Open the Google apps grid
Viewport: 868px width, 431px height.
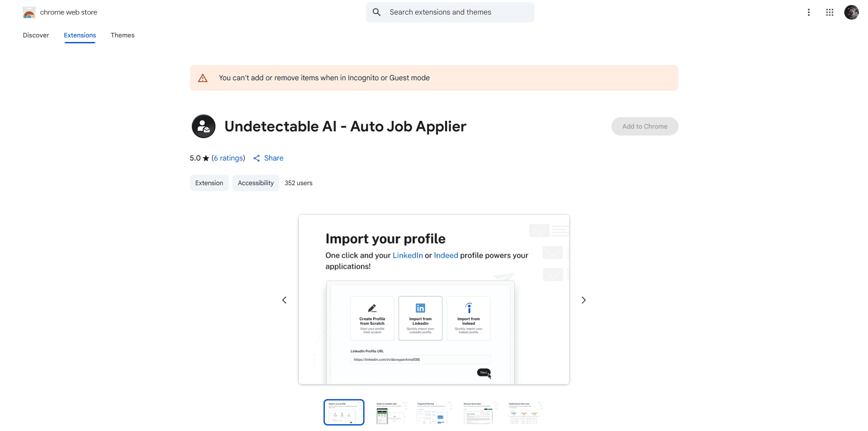coord(830,12)
